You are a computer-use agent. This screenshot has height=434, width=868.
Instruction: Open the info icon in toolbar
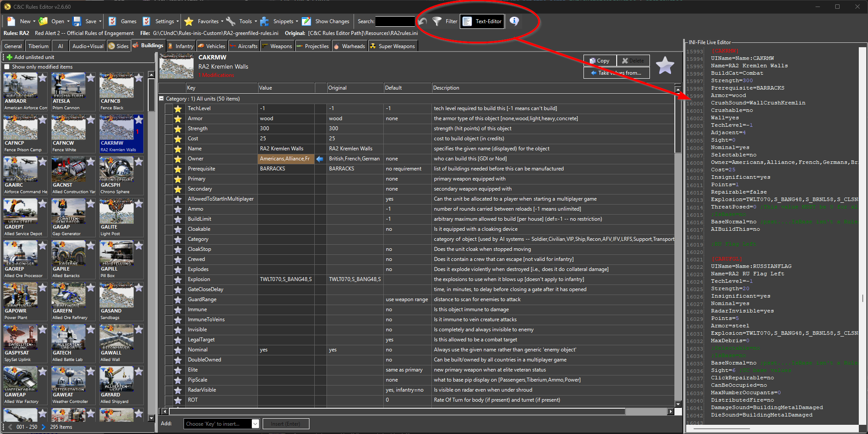point(514,21)
